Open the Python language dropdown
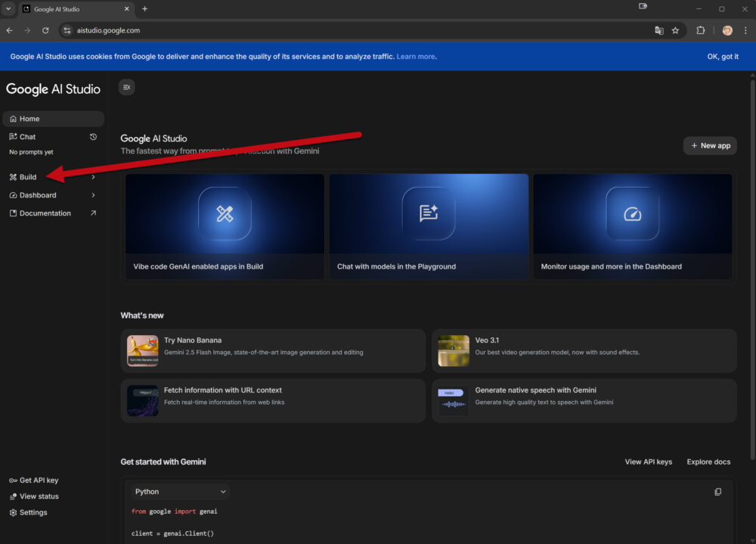756x544 pixels. pos(180,492)
